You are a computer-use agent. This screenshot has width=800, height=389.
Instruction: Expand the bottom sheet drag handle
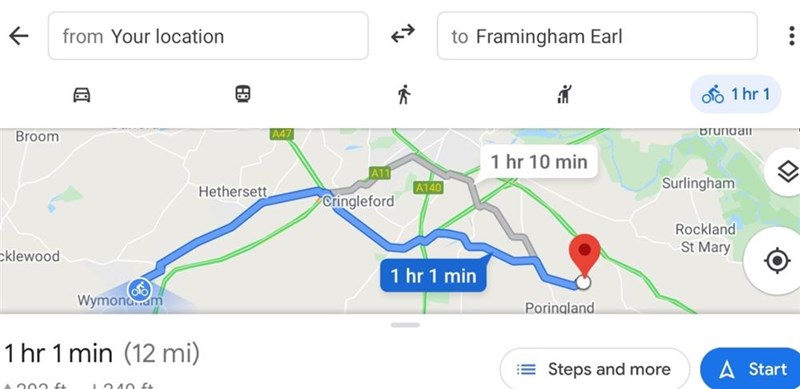click(x=405, y=325)
